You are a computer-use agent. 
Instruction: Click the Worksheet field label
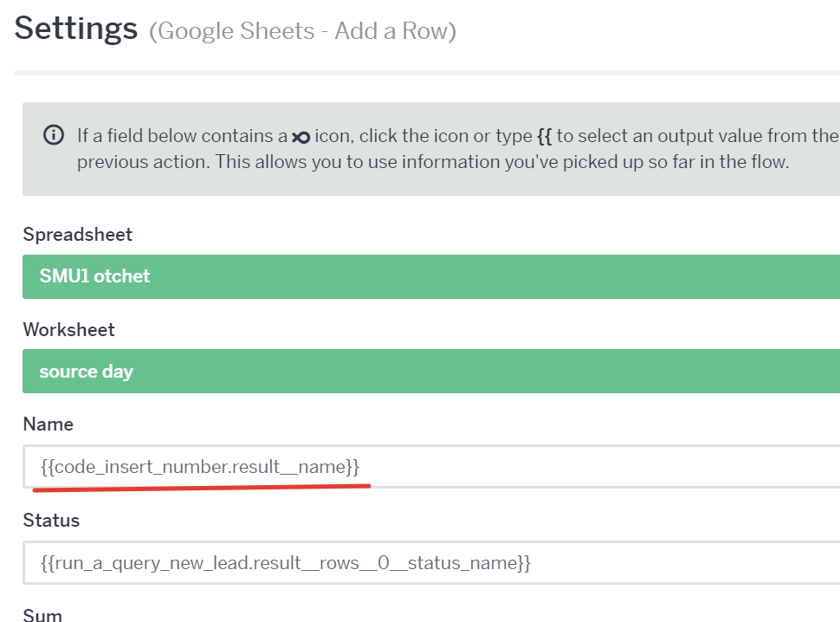[x=68, y=329]
